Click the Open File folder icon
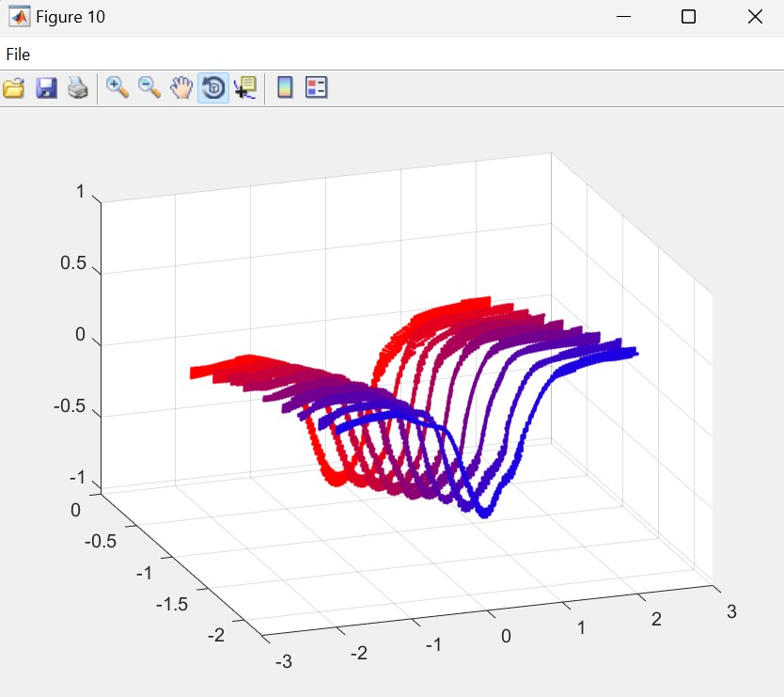This screenshot has height=697, width=784. click(14, 88)
